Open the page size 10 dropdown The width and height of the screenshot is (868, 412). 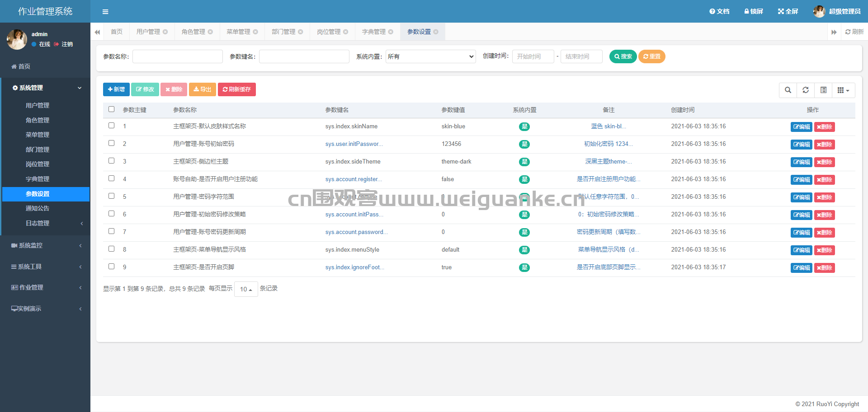click(x=246, y=289)
